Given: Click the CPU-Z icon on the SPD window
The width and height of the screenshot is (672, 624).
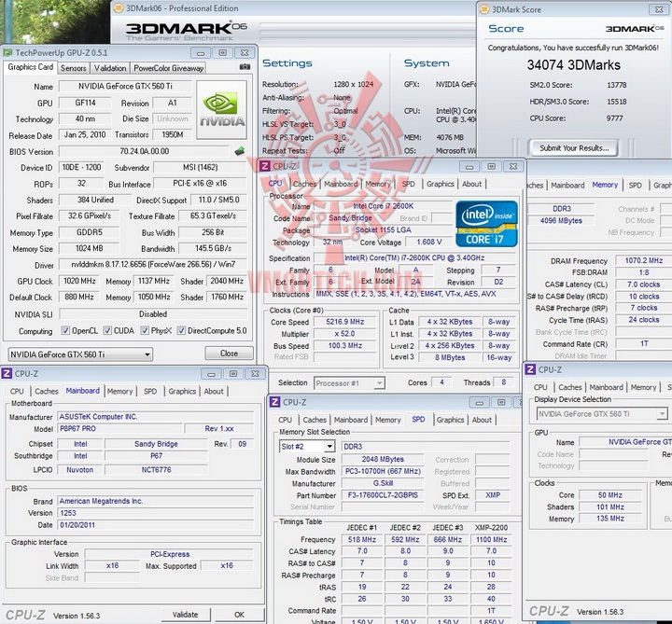Looking at the screenshot, I should [x=274, y=402].
